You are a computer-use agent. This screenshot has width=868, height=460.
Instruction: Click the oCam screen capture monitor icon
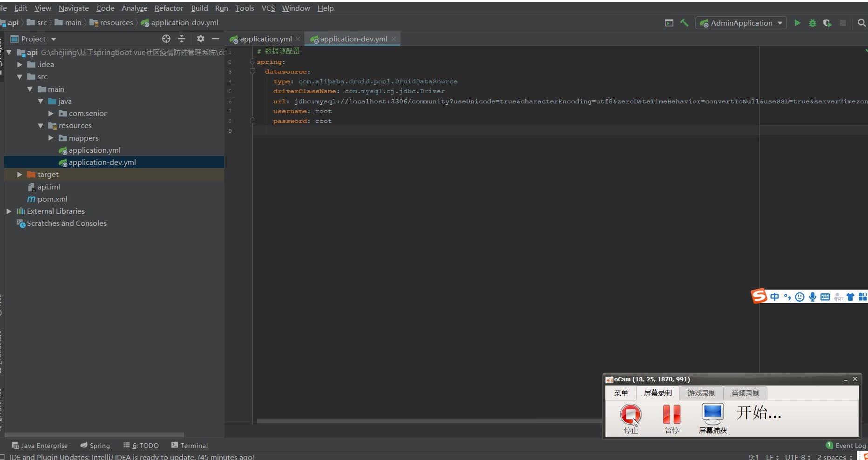click(712, 413)
